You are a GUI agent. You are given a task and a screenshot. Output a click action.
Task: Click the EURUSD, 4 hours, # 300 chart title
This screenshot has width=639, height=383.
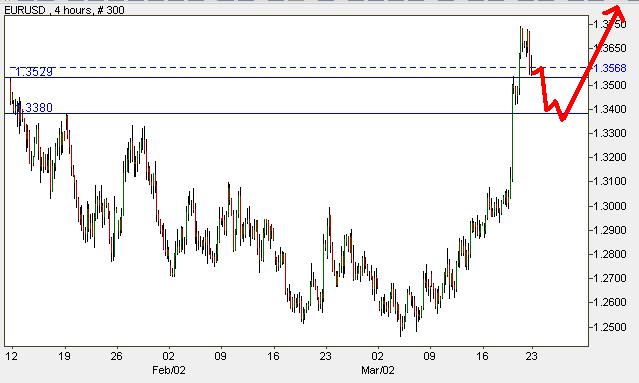coord(64,10)
